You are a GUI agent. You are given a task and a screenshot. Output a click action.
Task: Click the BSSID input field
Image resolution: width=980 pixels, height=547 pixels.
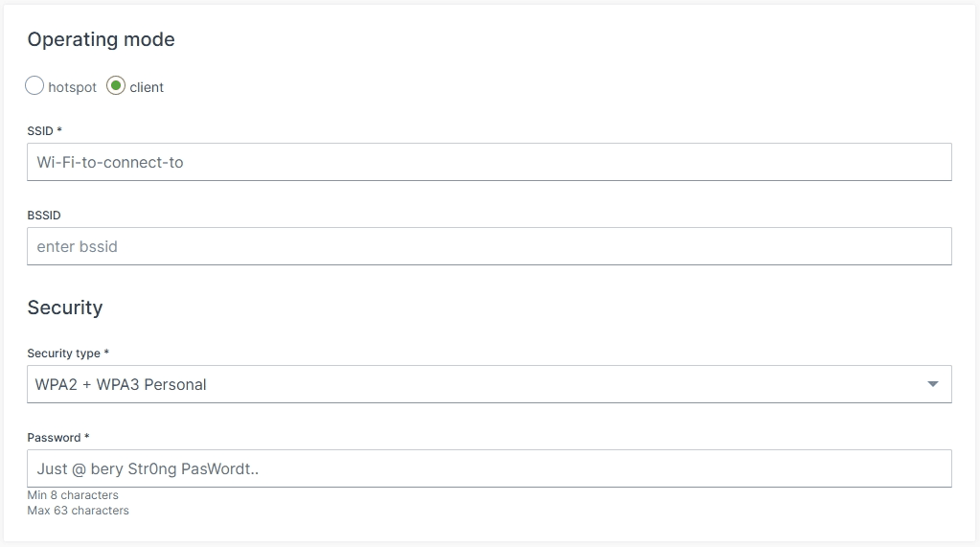(x=489, y=246)
